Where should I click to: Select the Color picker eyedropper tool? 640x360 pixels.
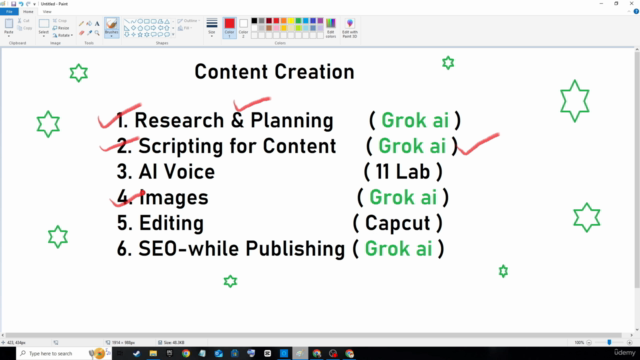click(89, 33)
